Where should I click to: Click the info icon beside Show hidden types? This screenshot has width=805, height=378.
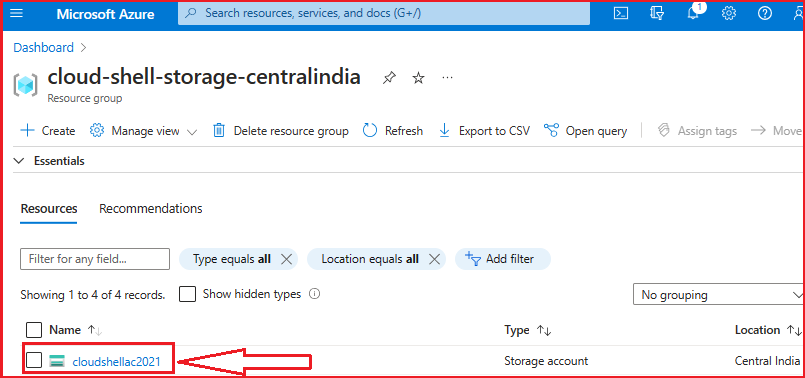point(315,294)
